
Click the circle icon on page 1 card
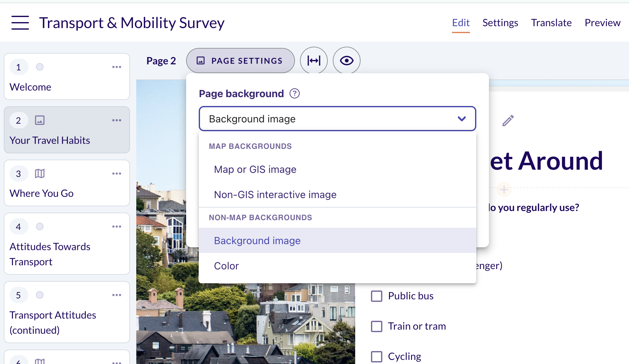coord(40,67)
